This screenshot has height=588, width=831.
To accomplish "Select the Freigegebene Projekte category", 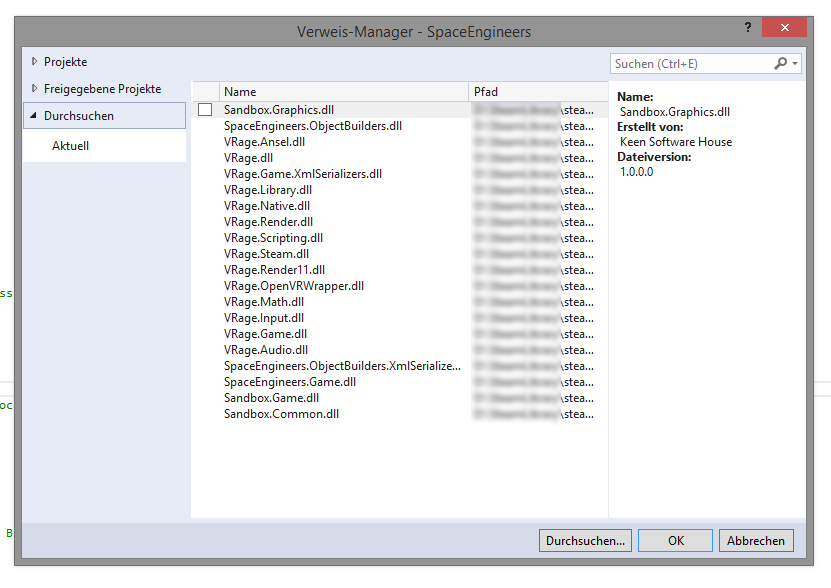I will (102, 89).
